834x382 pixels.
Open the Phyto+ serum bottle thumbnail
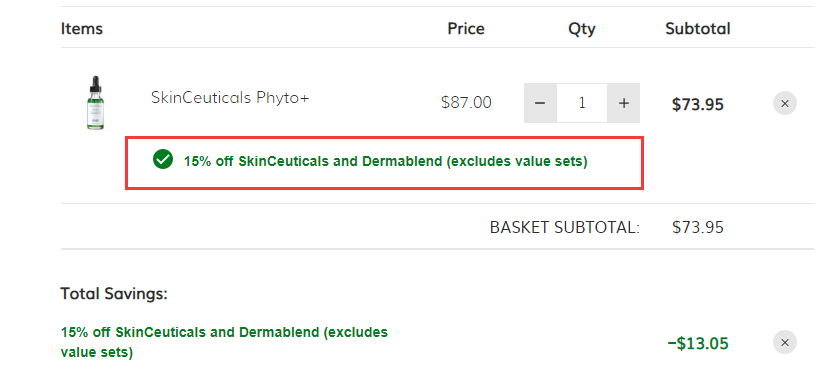coord(95,103)
